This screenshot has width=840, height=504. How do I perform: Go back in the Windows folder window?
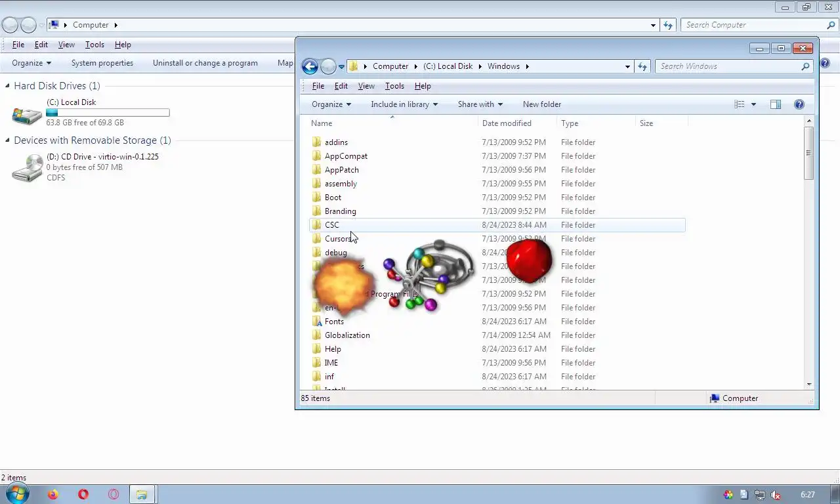click(x=310, y=66)
